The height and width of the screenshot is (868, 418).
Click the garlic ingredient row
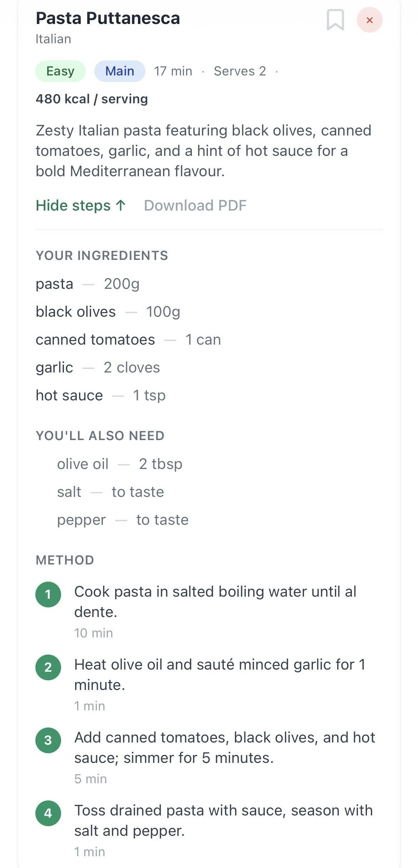click(x=98, y=368)
